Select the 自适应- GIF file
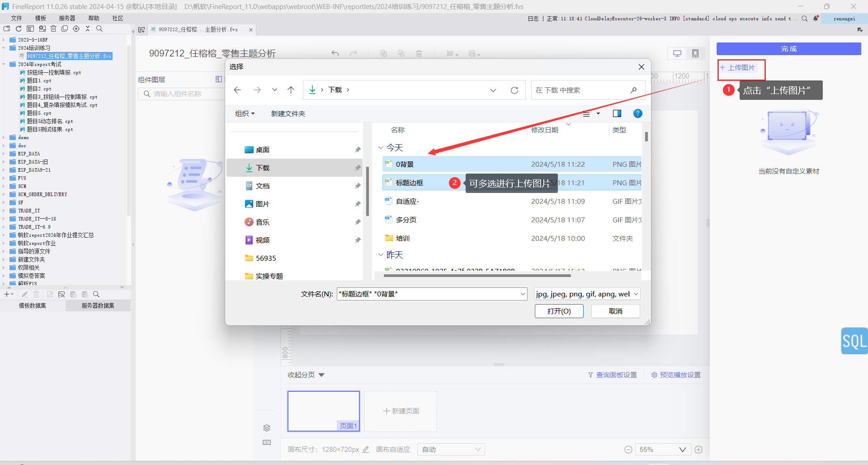This screenshot has width=868, height=465. coord(512,202)
